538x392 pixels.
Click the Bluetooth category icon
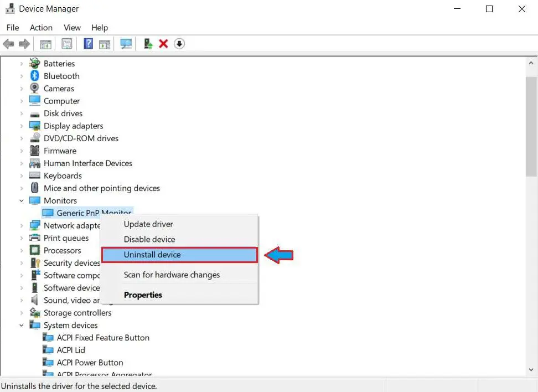[35, 76]
